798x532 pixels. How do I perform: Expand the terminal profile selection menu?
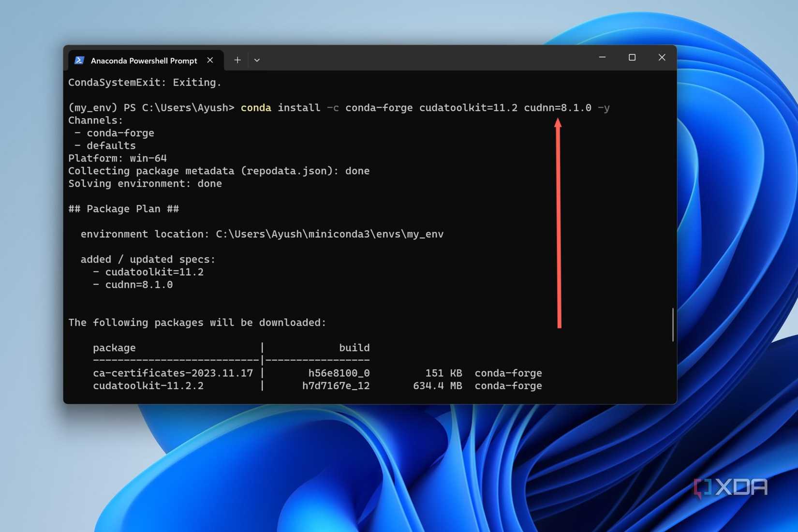[x=257, y=60]
